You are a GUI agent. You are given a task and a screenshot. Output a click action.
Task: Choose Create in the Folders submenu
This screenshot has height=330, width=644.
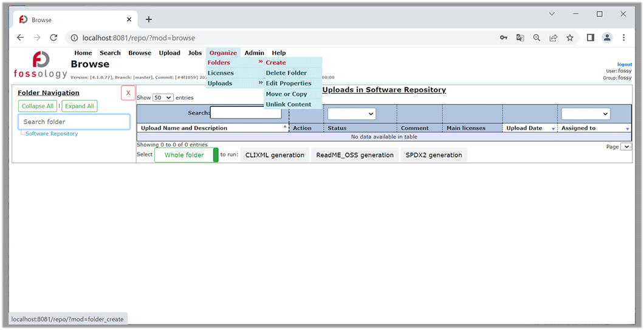276,63
